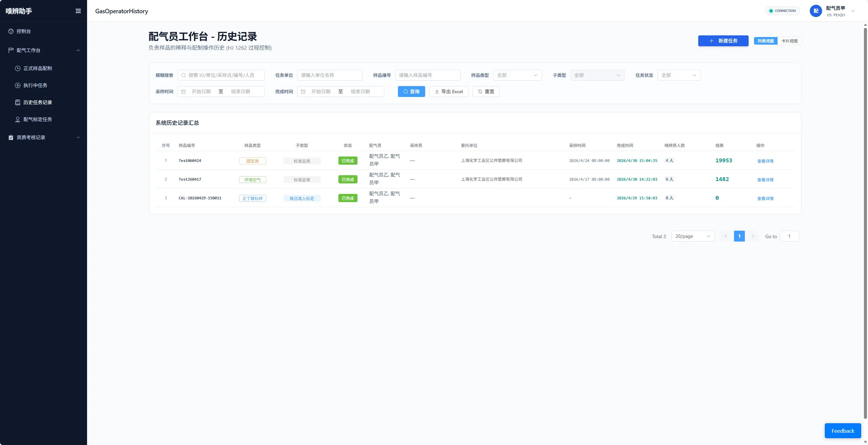The height and width of the screenshot is (445, 868).
Task: Click the 正丁醇标样 sample type tag
Action: [252, 198]
